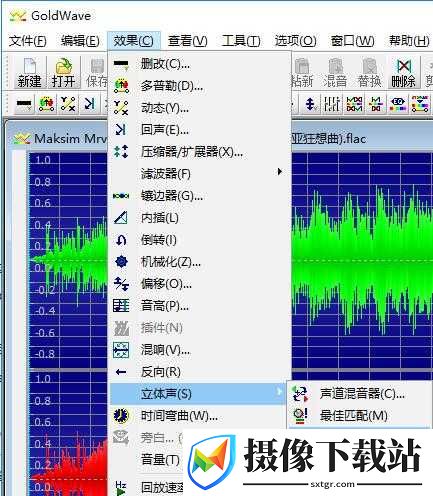Choose 音高(P)... from the effects menu
433x496 pixels.
[x=199, y=306]
